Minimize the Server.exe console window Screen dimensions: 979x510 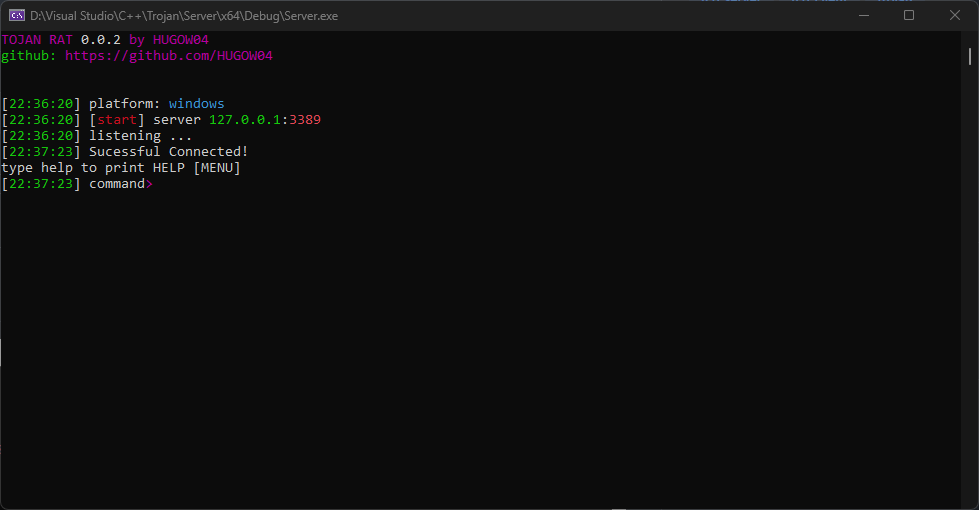pyautogui.click(x=863, y=16)
